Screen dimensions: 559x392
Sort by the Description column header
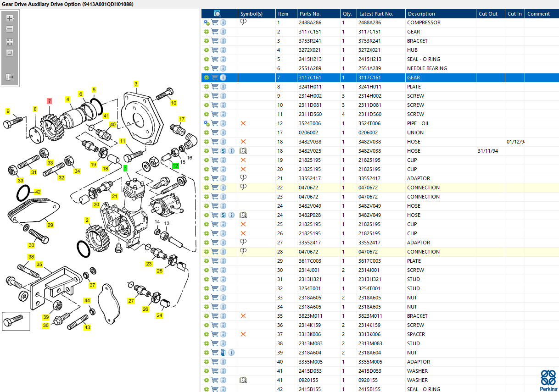click(x=441, y=14)
